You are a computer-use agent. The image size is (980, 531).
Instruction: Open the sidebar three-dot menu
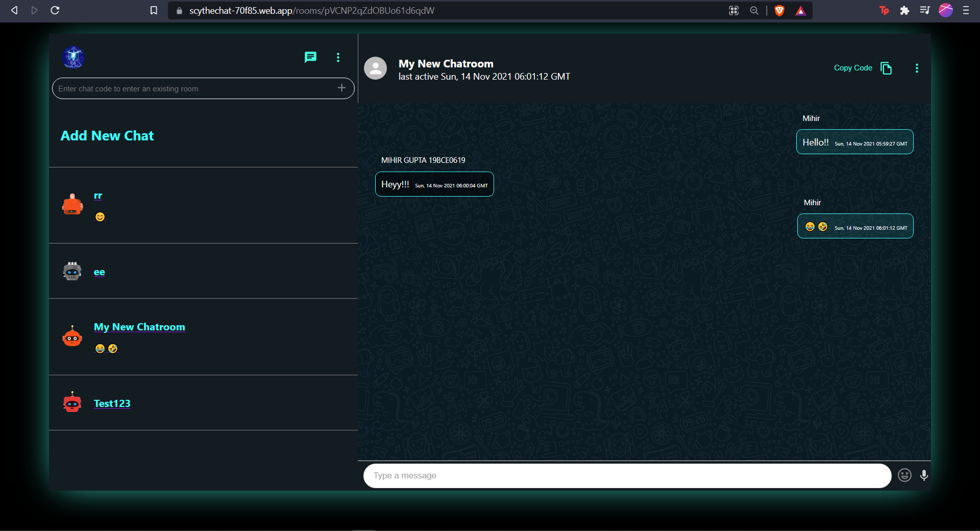point(338,57)
